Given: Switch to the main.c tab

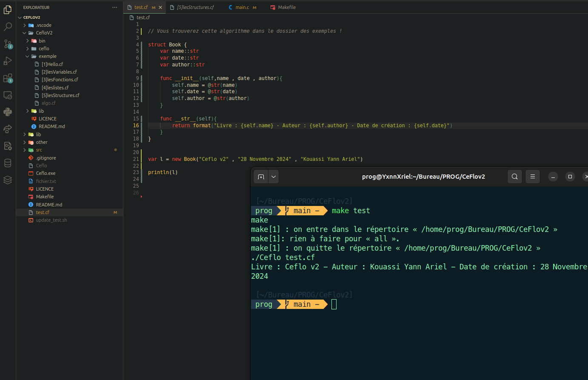Looking at the screenshot, I should [x=243, y=7].
